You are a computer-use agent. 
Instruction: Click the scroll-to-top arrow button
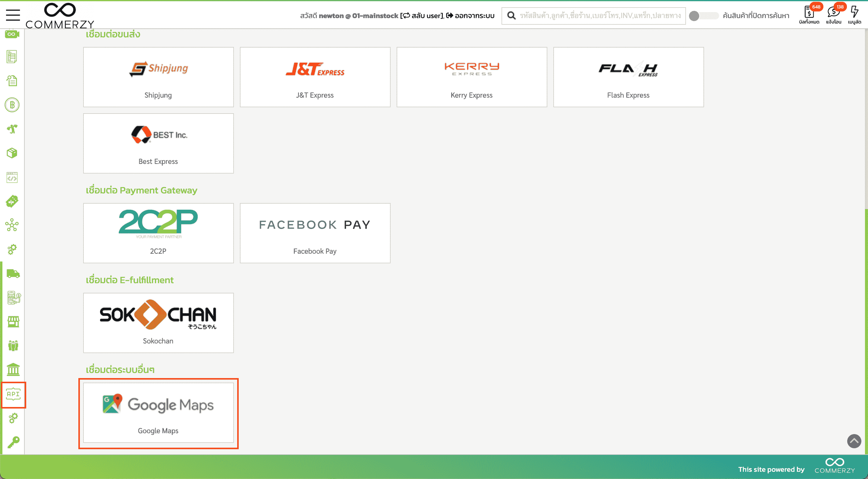(854, 441)
